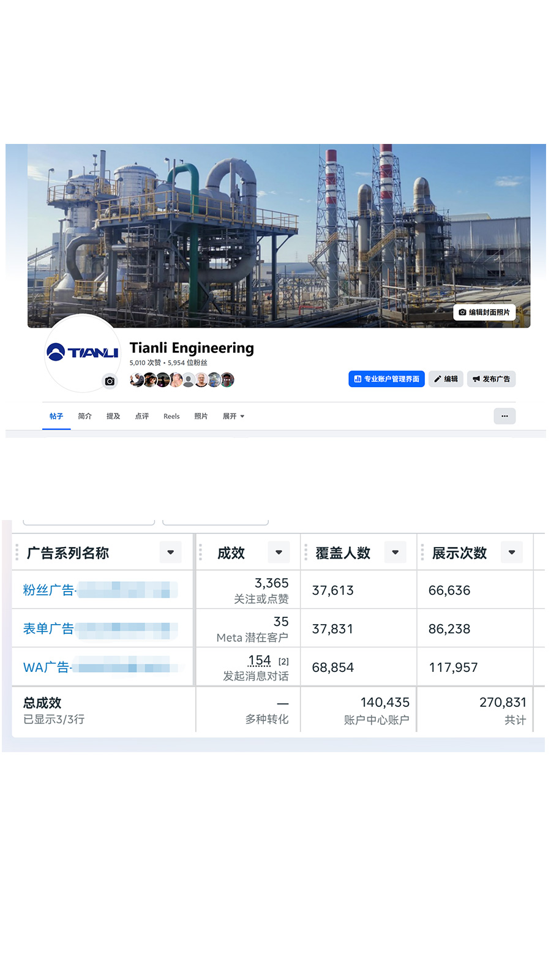Image resolution: width=551 pixels, height=980 pixels.
Task: Expand the 展开 tab menu
Action: pyautogui.click(x=233, y=417)
